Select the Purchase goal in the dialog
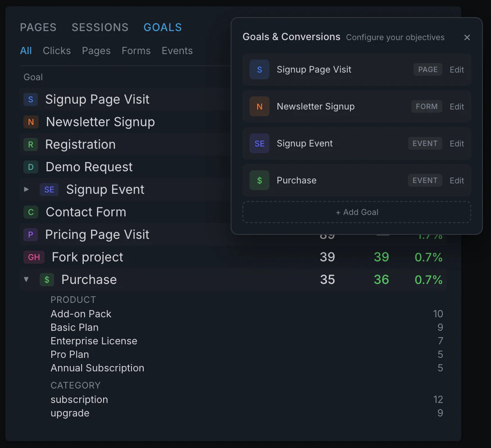 click(x=315, y=180)
